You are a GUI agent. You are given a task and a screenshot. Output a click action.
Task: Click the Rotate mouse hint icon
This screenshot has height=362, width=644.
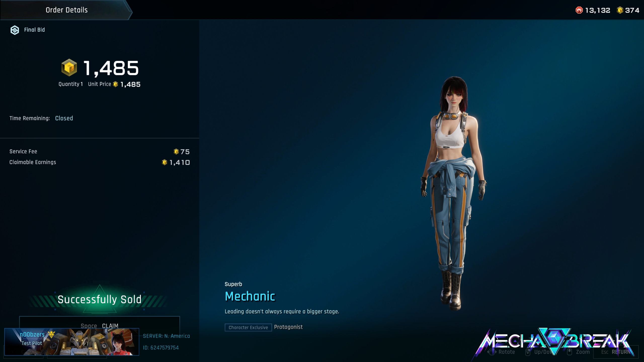click(492, 352)
